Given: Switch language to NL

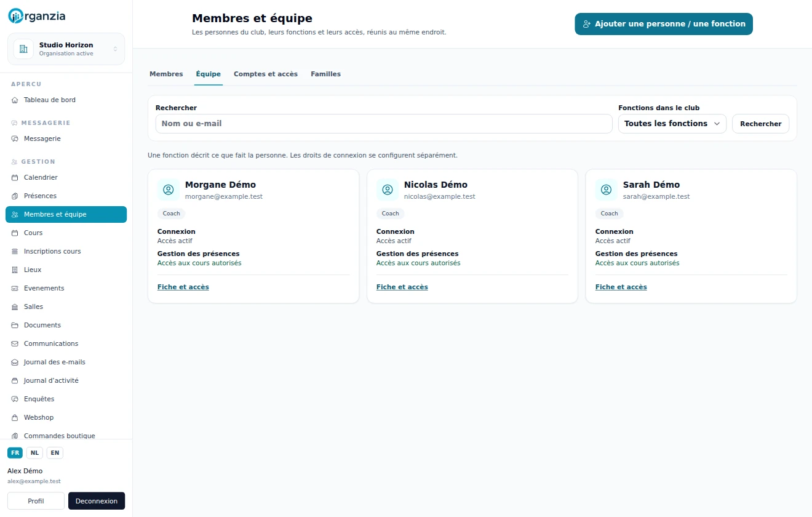Looking at the screenshot, I should [x=34, y=453].
